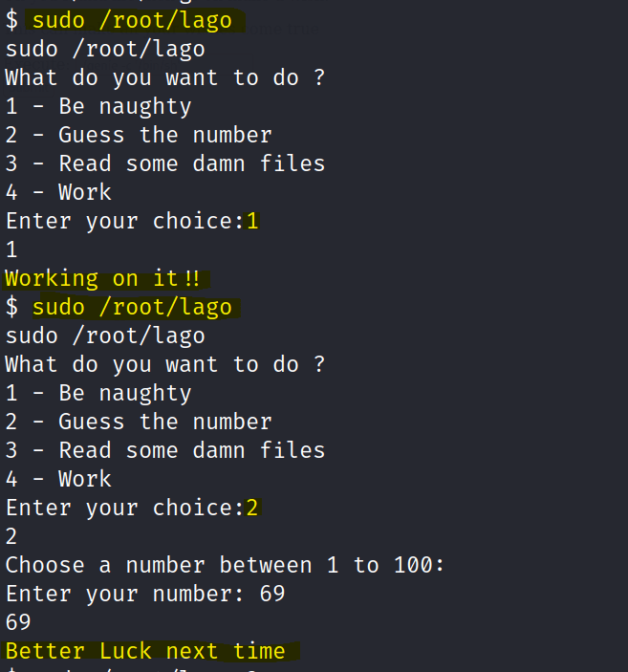Select "3 - Read some damn files" in second menu

tap(165, 450)
